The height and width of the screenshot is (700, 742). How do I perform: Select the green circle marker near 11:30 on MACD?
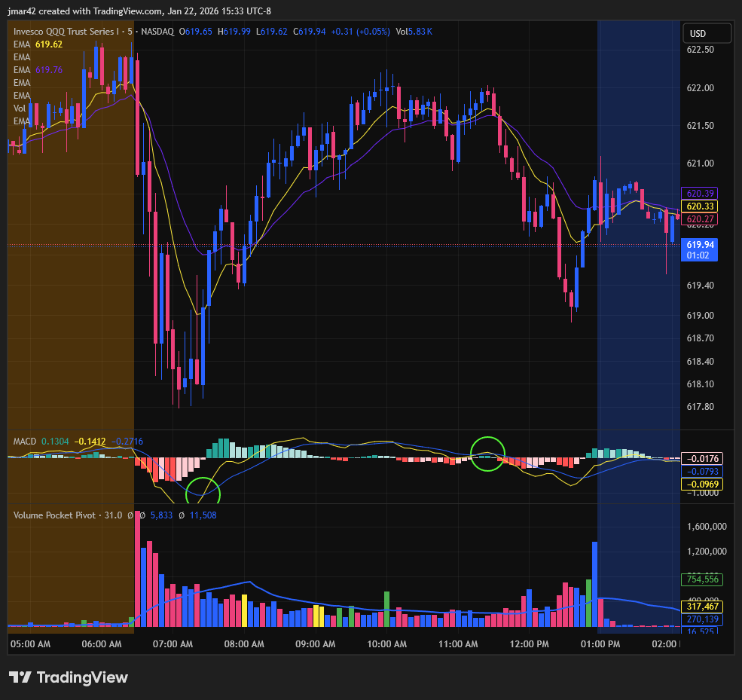487,454
